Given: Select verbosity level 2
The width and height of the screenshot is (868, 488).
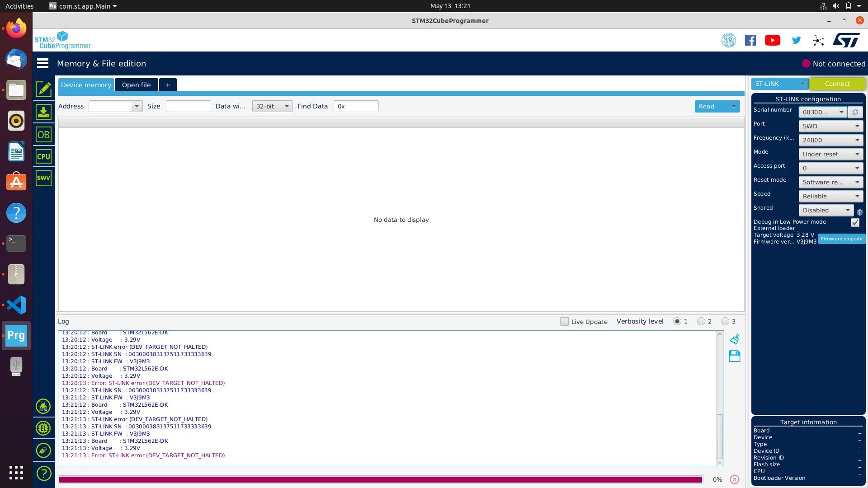Looking at the screenshot, I should coord(701,321).
